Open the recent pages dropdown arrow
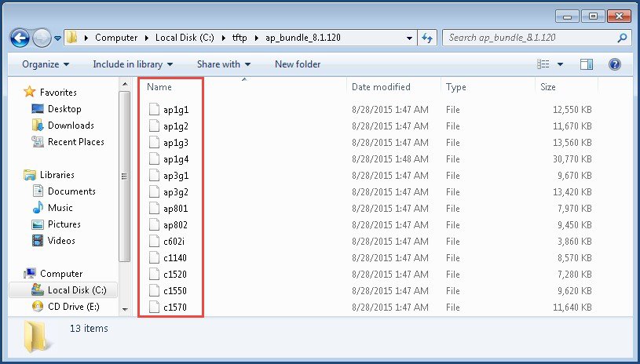The image size is (640, 364). click(57, 38)
